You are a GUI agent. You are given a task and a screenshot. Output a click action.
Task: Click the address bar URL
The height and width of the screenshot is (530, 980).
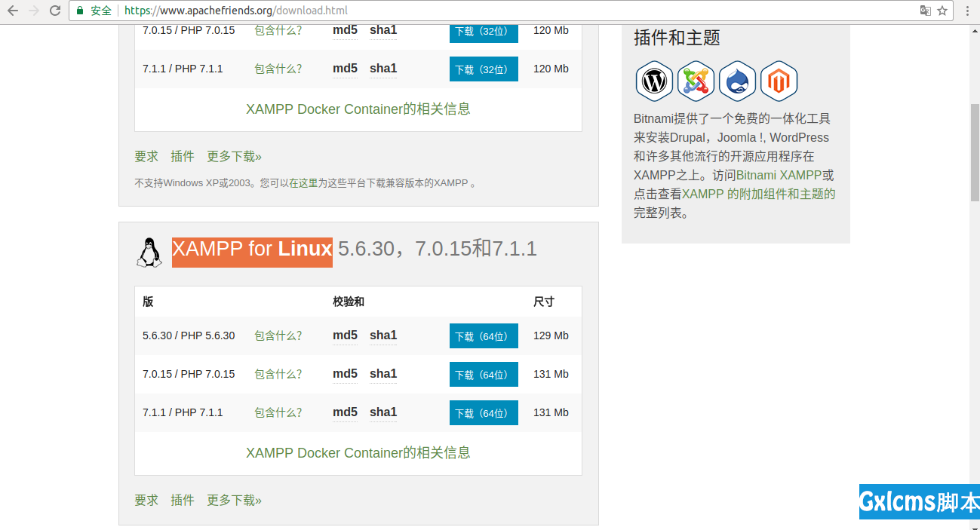(236, 11)
